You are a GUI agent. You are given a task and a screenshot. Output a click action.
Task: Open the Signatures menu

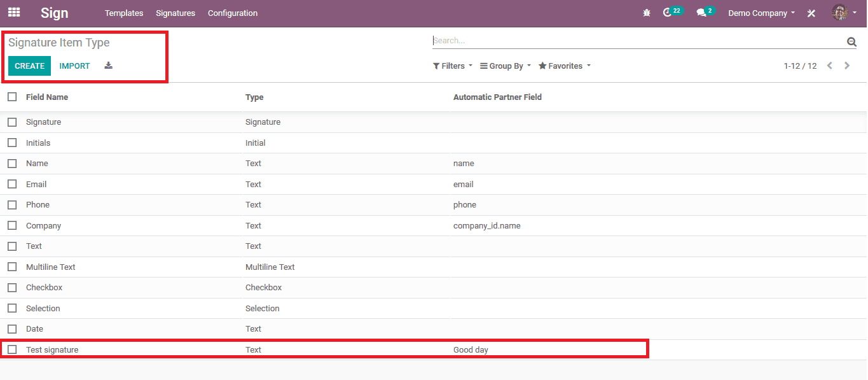click(176, 13)
